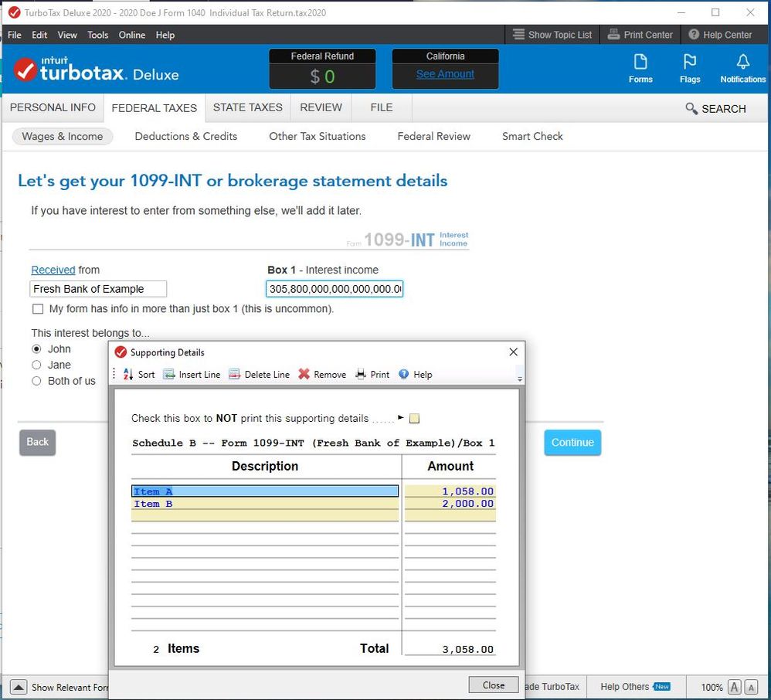Open the File menu
The height and width of the screenshot is (700, 771).
pos(14,35)
